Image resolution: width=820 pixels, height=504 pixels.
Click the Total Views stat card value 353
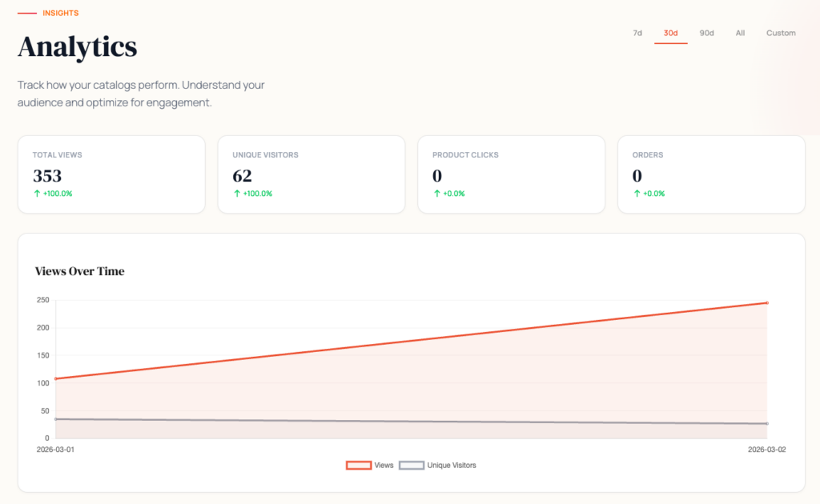[x=47, y=176]
